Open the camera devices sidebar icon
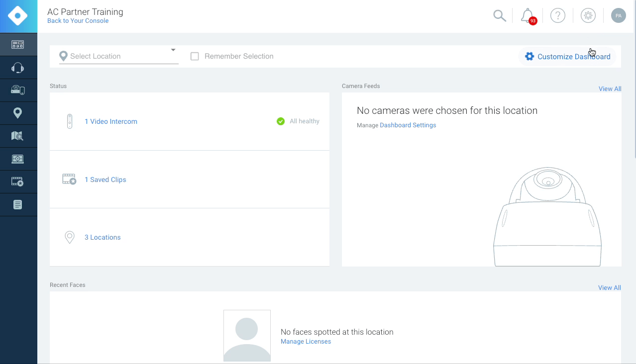Screen dimensions: 636x364 [x=18, y=91]
